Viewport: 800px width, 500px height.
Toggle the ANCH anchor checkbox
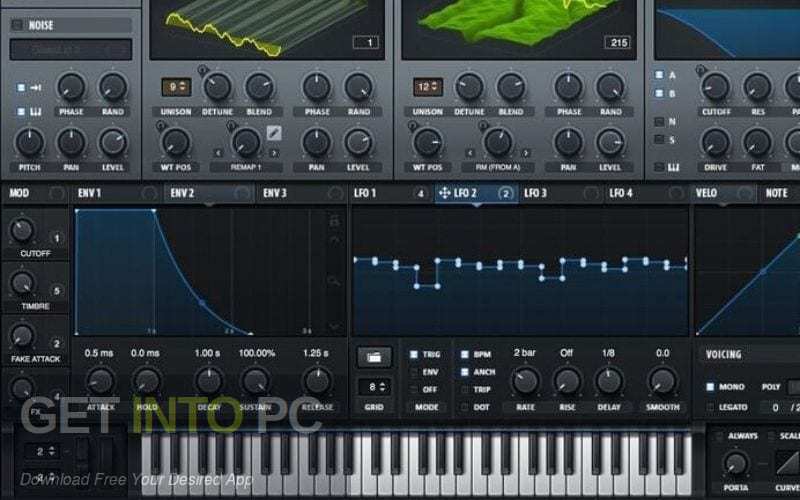pos(465,372)
